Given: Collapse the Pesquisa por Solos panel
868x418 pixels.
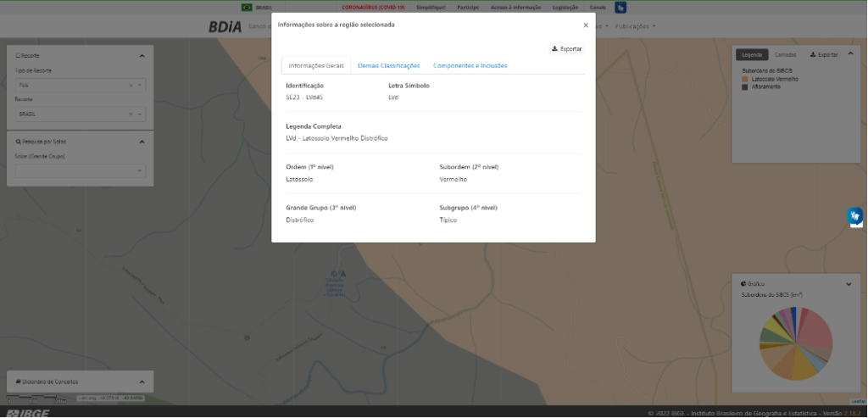Looking at the screenshot, I should (x=142, y=142).
